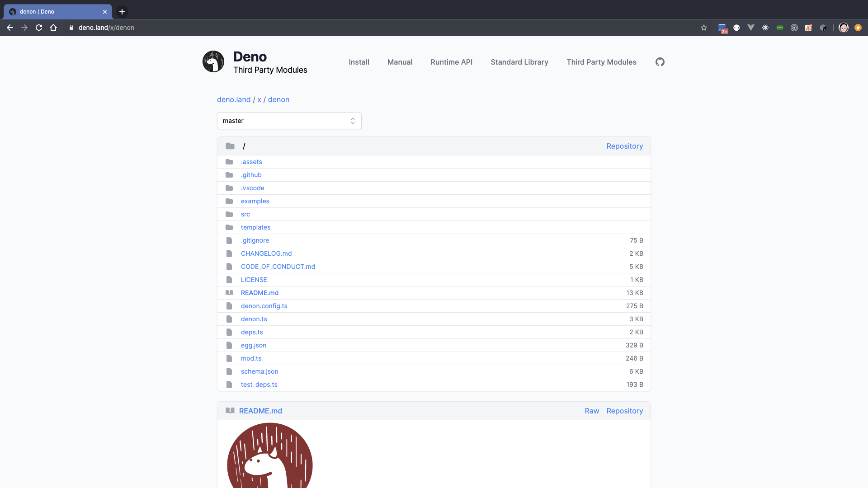The height and width of the screenshot is (488, 868).
Task: Open the .github folder
Action: (x=251, y=175)
